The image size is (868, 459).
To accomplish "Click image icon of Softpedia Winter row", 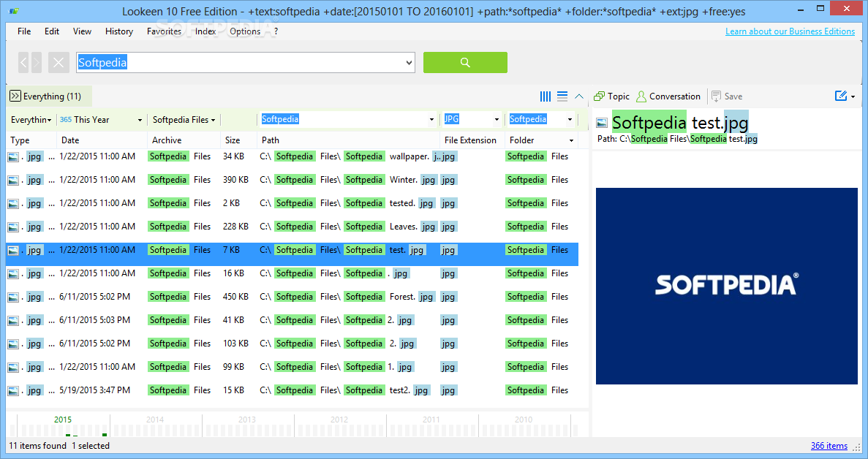I will (13, 181).
